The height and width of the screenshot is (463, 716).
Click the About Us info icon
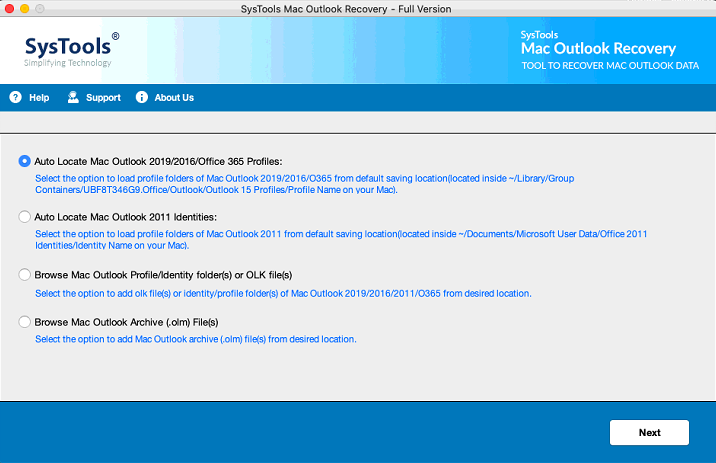(142, 97)
